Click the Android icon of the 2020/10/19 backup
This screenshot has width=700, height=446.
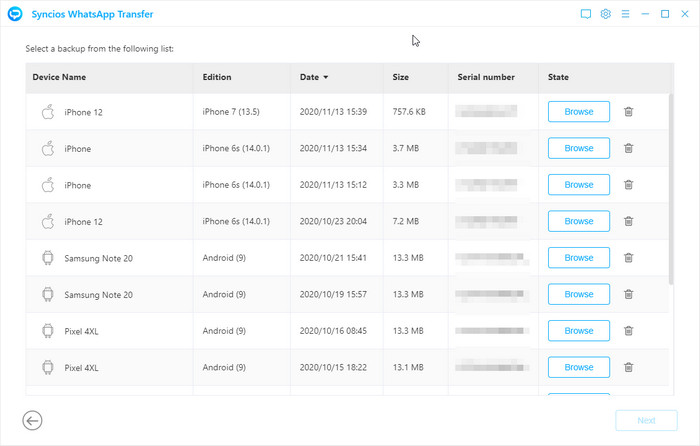48,295
